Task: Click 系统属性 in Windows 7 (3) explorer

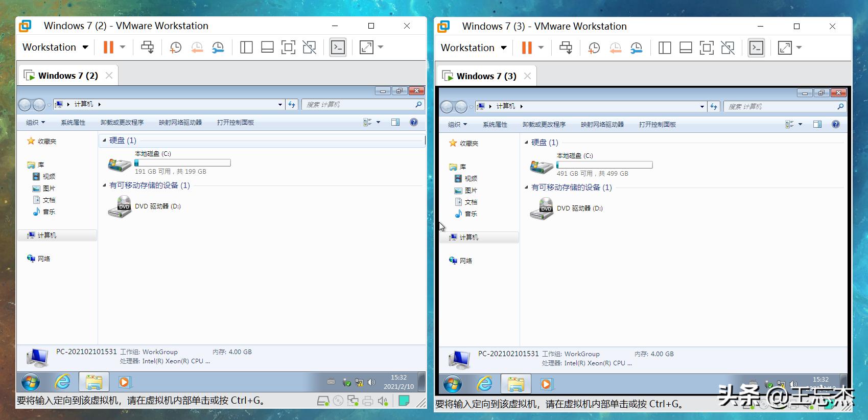Action: tap(495, 125)
